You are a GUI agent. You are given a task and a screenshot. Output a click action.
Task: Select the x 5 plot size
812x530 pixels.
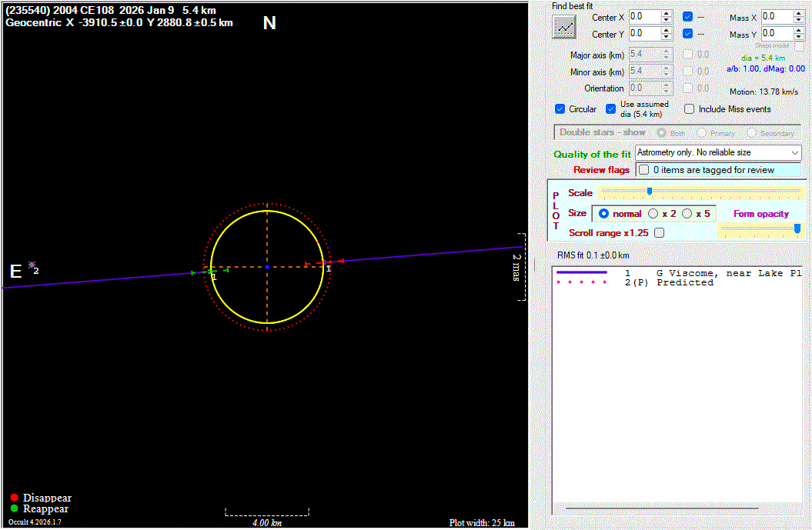(x=687, y=214)
